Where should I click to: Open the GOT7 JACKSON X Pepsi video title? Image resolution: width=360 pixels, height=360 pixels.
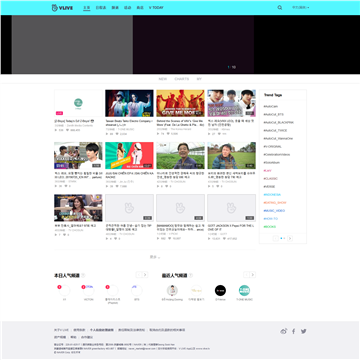[x=231, y=228]
